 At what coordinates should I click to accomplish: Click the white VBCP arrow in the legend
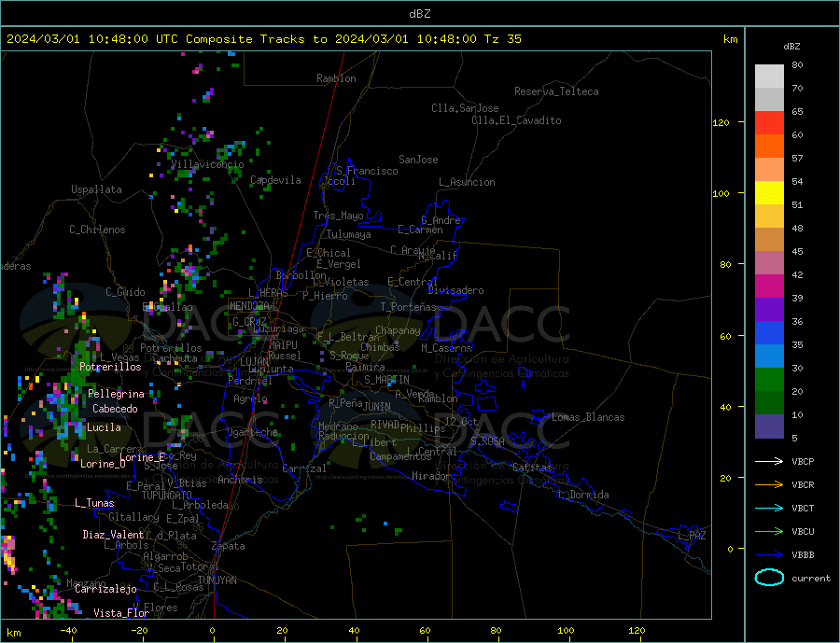coord(769,461)
